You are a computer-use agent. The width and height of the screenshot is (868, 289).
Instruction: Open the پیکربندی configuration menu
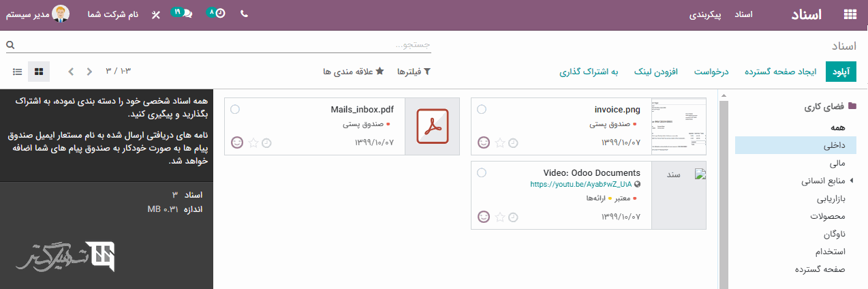[x=706, y=14]
